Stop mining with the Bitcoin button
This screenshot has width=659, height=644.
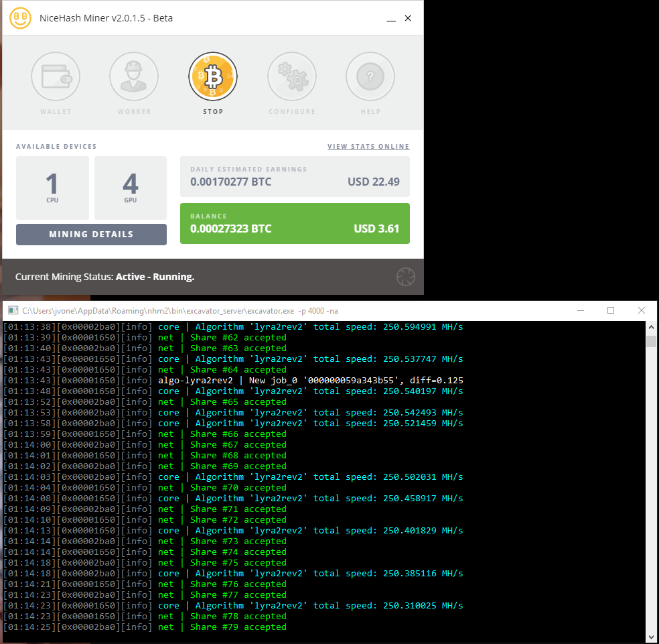click(213, 76)
